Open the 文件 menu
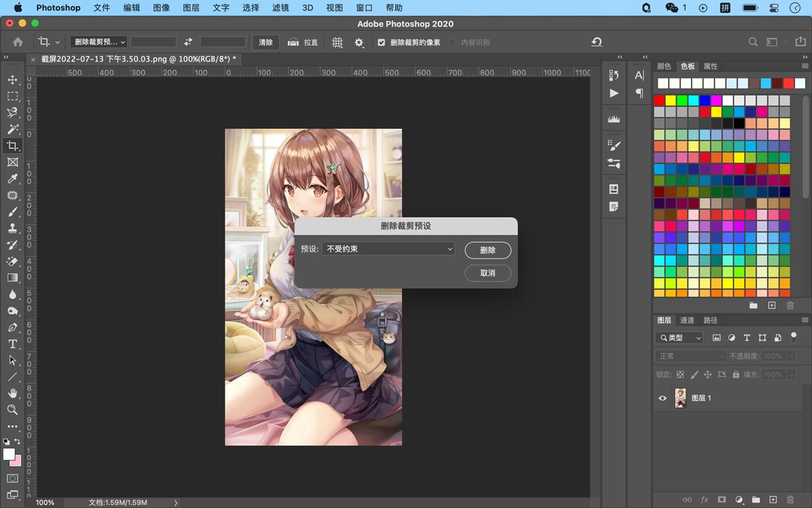812x508 pixels. pyautogui.click(x=101, y=8)
